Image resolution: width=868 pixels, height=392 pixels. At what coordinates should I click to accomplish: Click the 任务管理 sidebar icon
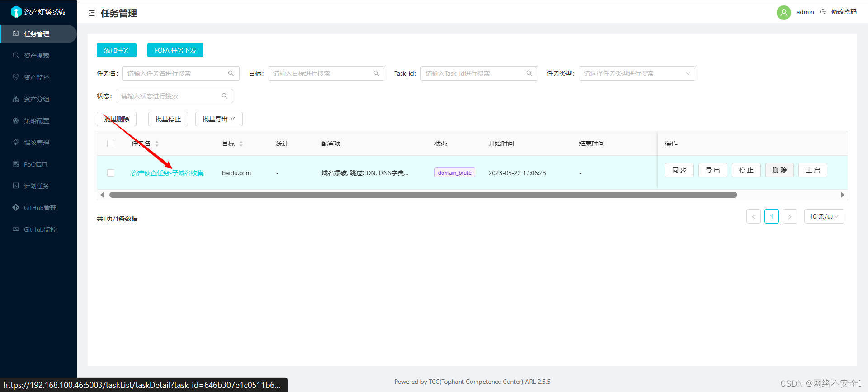16,33
